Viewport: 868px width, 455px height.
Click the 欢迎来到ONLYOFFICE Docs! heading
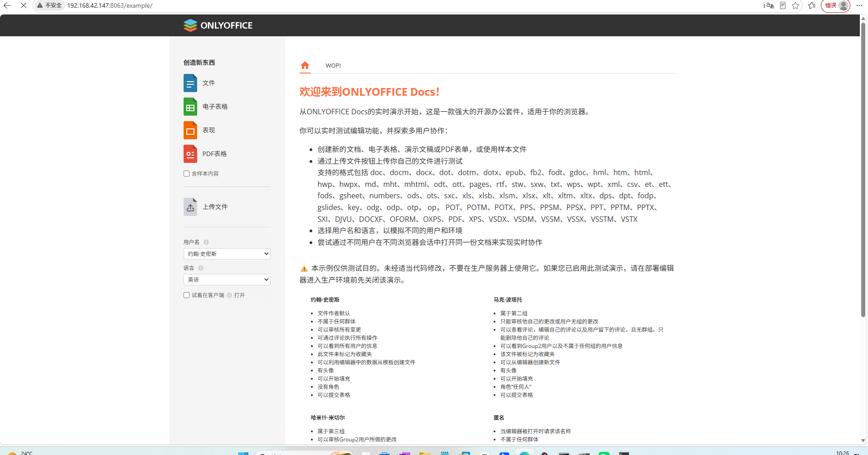point(369,92)
